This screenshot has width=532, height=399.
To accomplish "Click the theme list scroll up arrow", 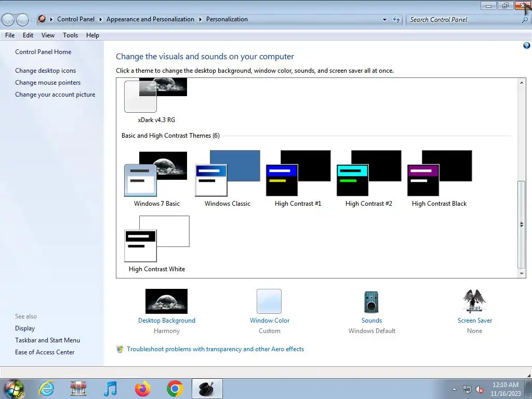I will point(522,83).
